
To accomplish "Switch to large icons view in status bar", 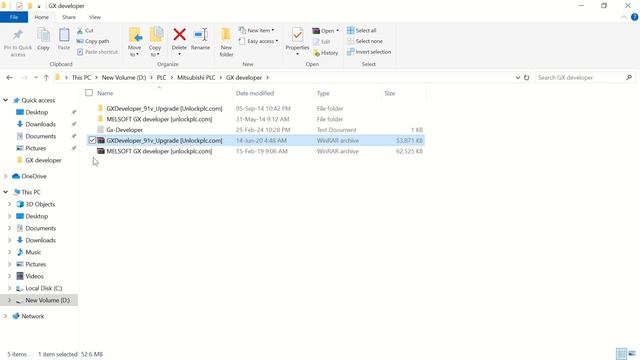I will 632,354.
